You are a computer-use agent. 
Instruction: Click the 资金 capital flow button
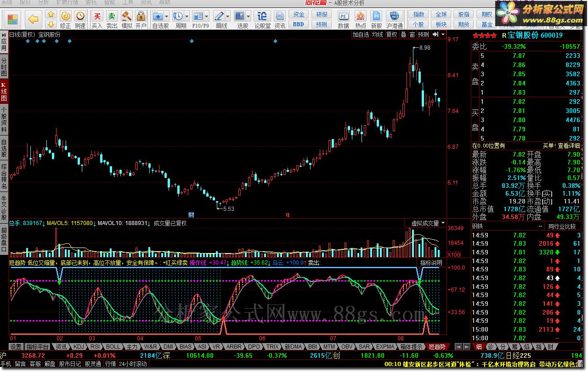299,15
